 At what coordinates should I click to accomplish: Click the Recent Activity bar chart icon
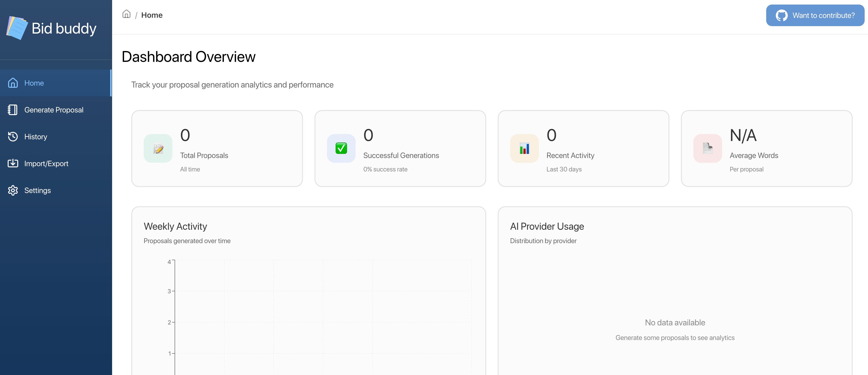(x=524, y=148)
